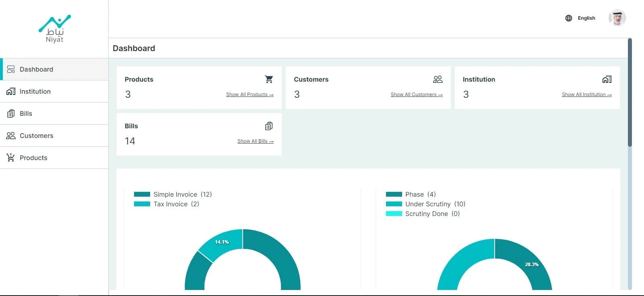
Task: Click the Customers people icon in sidebar
Action: [x=11, y=136]
